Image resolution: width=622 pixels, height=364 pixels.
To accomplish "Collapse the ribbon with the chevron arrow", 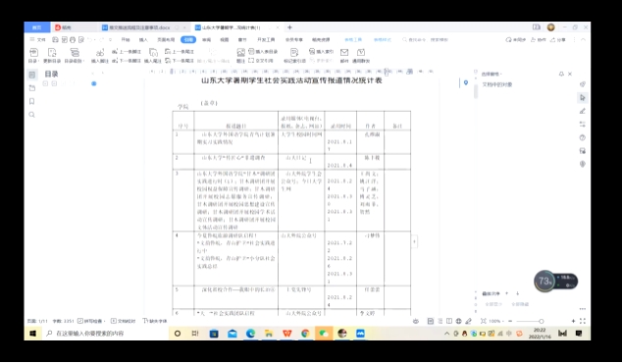I will coord(583,39).
